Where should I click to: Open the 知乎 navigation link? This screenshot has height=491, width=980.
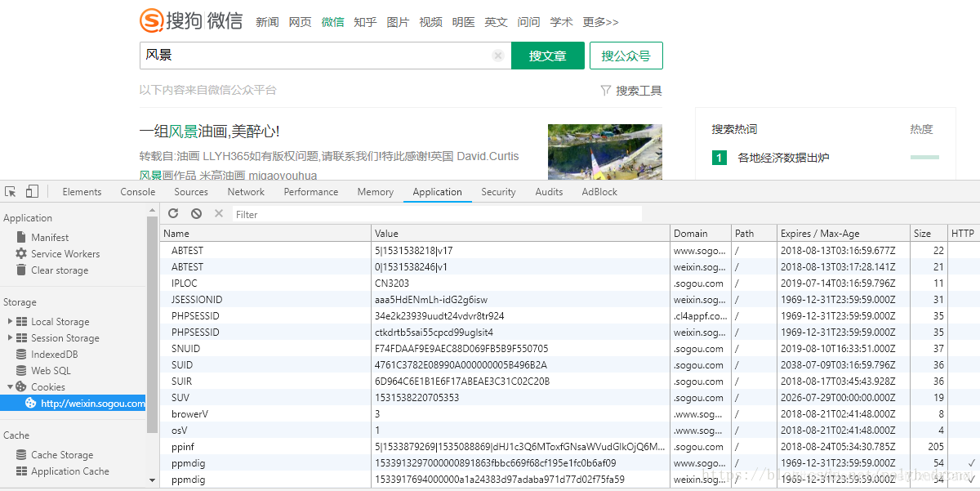coord(365,22)
